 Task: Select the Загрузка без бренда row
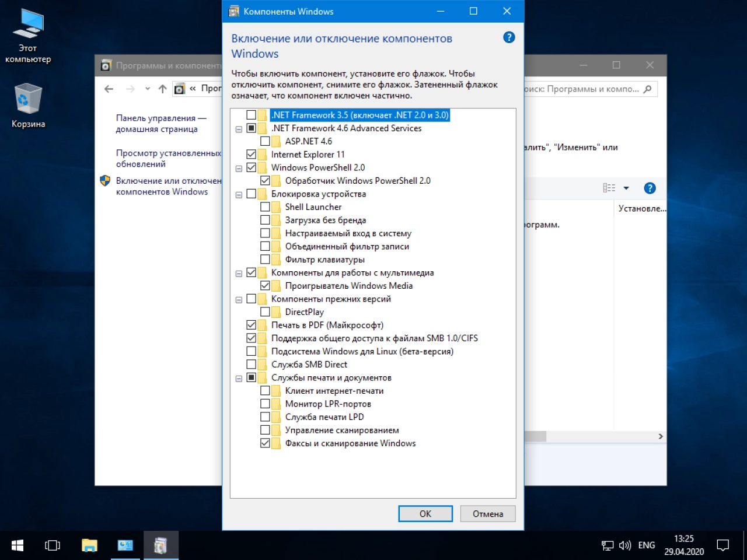coord(326,220)
